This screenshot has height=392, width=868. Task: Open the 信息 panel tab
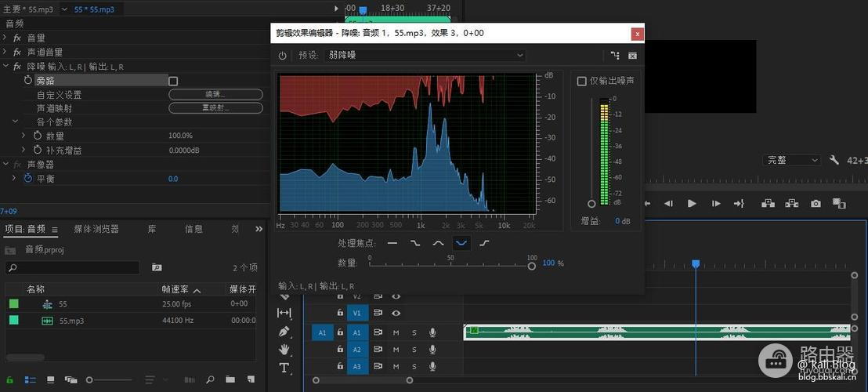(x=193, y=229)
